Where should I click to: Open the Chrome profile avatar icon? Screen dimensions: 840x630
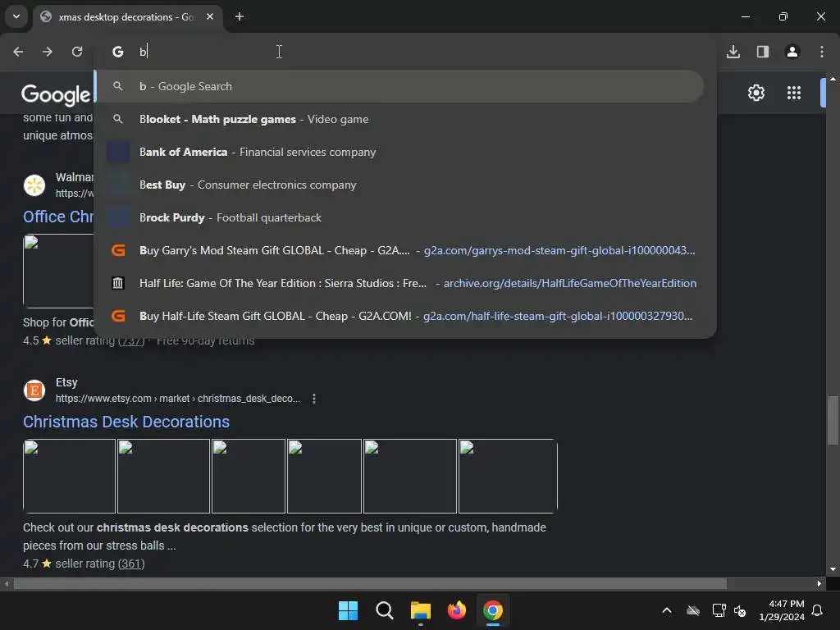click(x=792, y=52)
